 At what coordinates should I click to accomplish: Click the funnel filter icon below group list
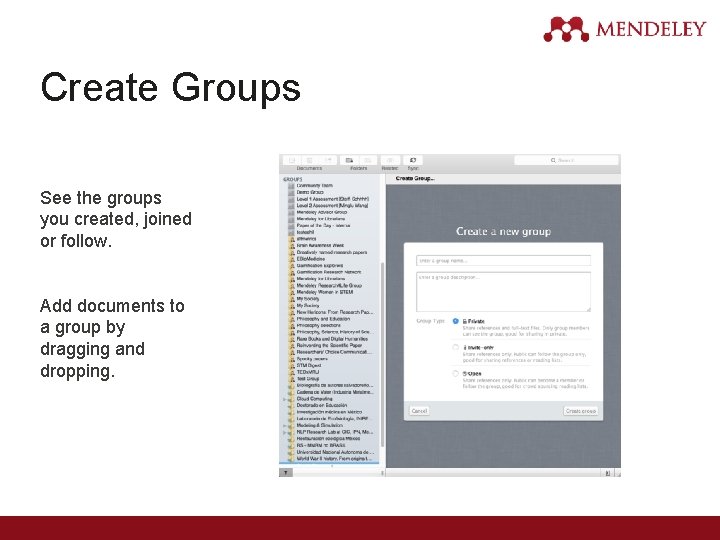tap(286, 472)
